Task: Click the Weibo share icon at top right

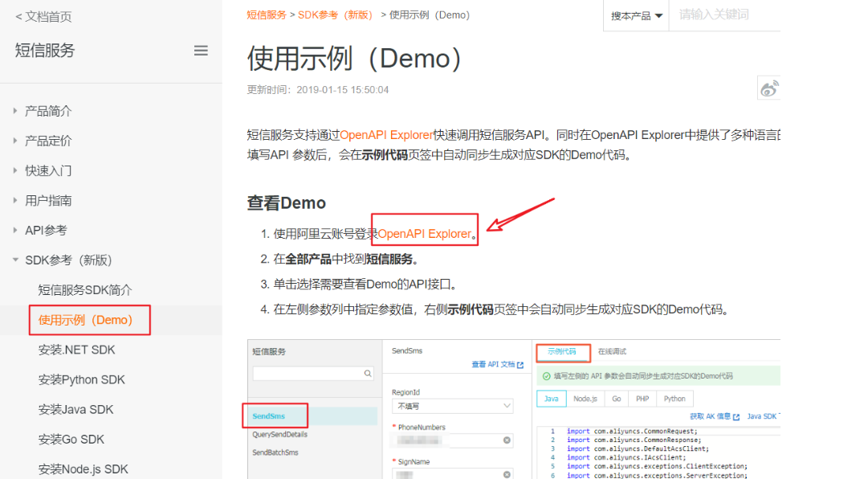Action: [x=768, y=88]
